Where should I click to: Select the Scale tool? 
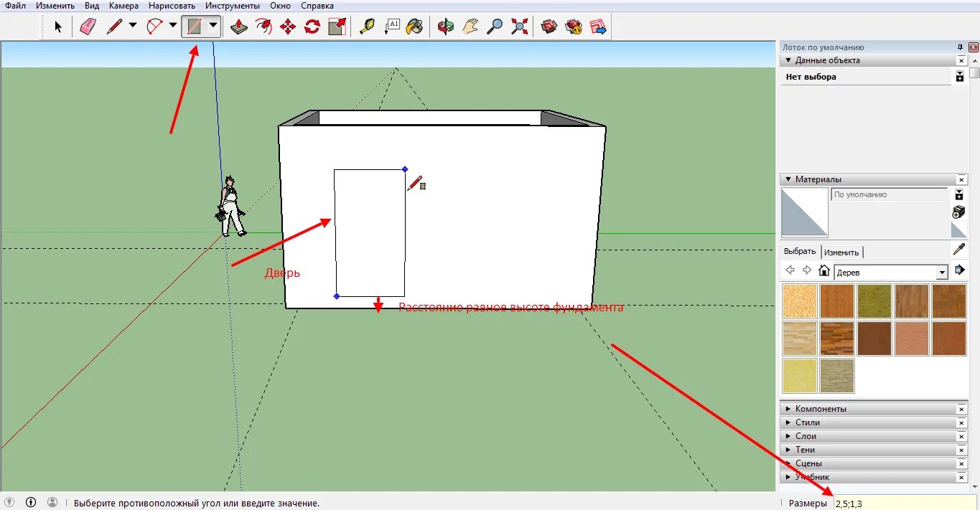point(337,27)
